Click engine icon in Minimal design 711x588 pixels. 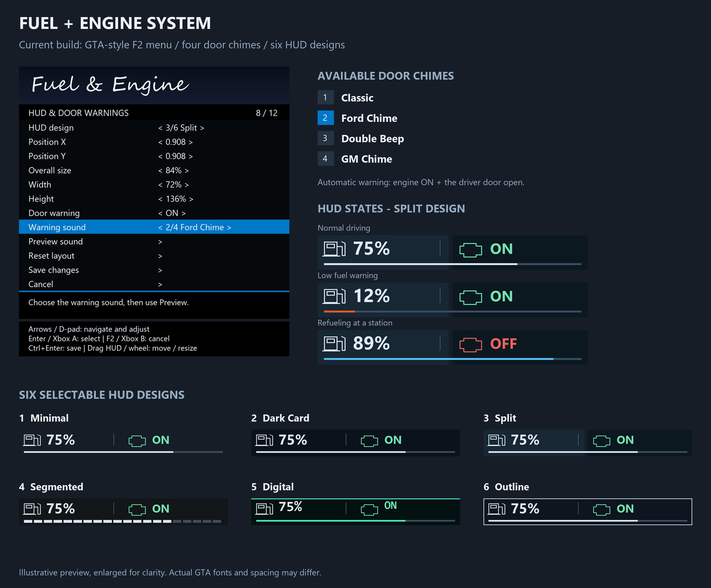137,441
